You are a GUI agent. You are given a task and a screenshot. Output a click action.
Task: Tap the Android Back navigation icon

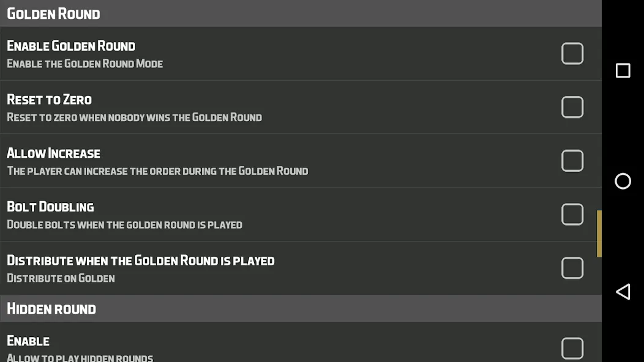tap(623, 292)
